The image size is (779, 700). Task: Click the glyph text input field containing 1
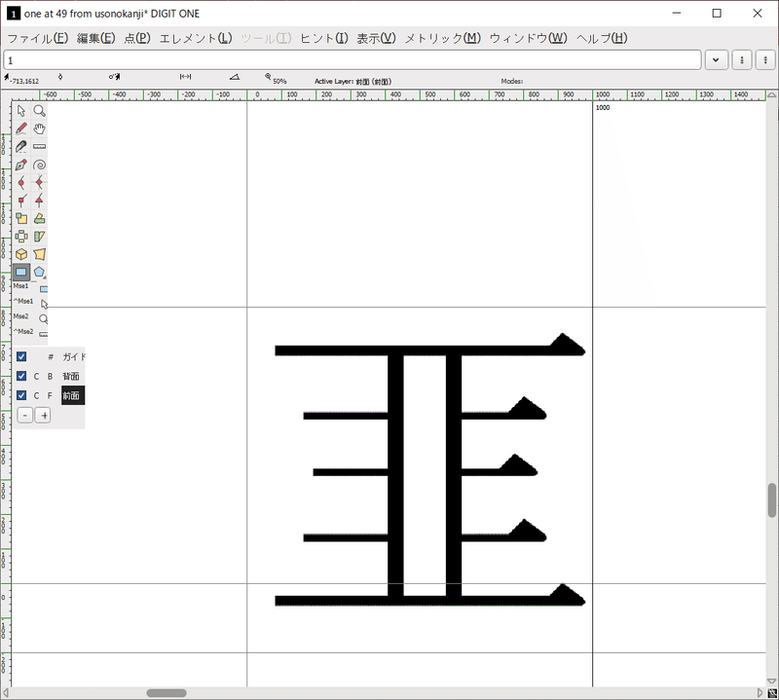[352, 60]
